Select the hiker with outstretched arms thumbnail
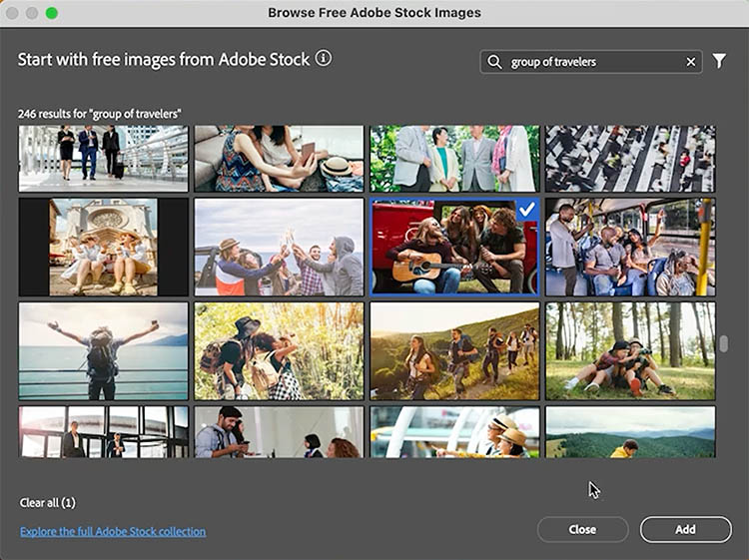 (x=103, y=350)
